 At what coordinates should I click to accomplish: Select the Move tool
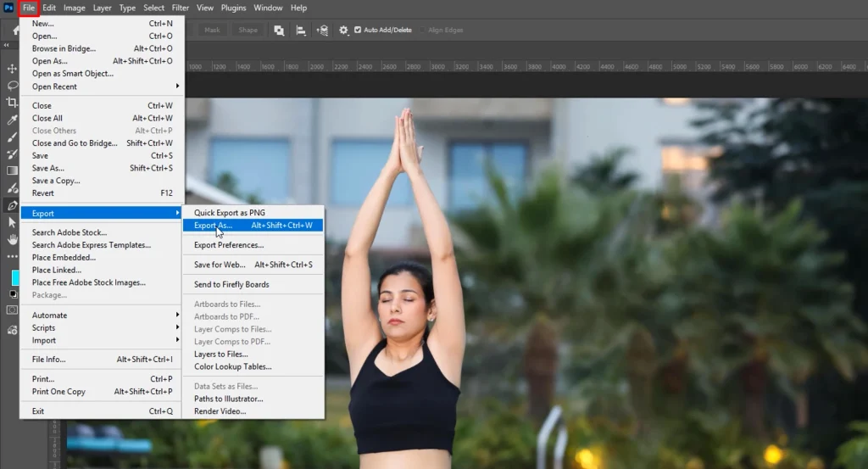(12, 69)
